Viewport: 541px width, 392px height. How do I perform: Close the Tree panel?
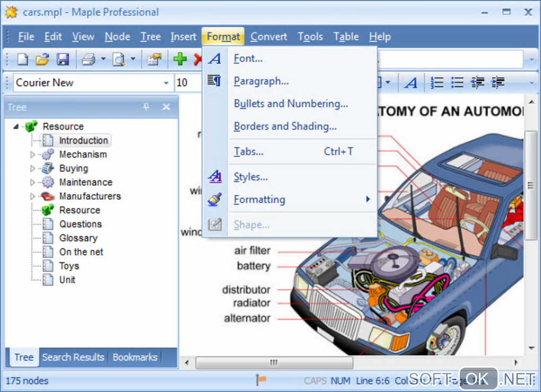click(166, 107)
